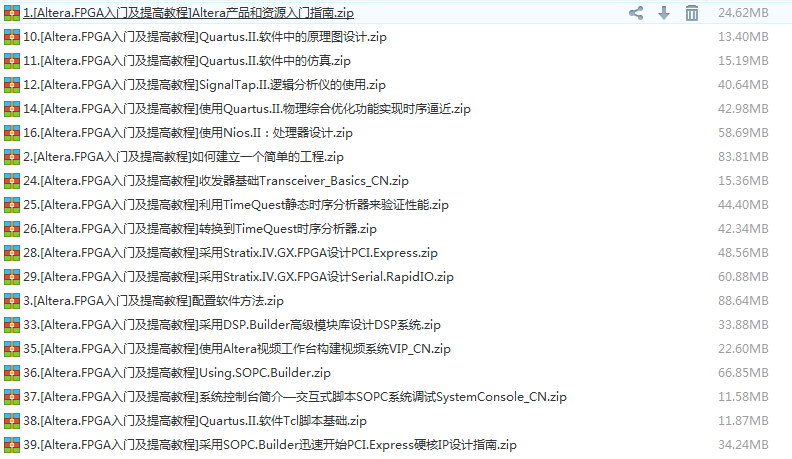Click zip icon of file 11 Quartus仿真
Screen dimensions: 792x459
(x=12, y=61)
